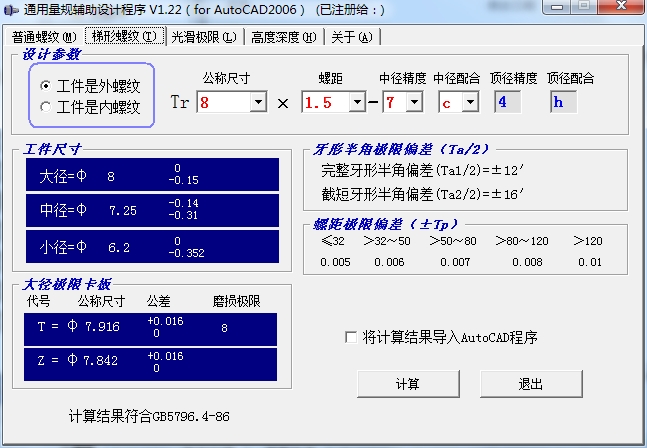This screenshot has width=647, height=448.
Task: Click 计算结果符合GB5796.4-86 status text
Action: tap(149, 416)
